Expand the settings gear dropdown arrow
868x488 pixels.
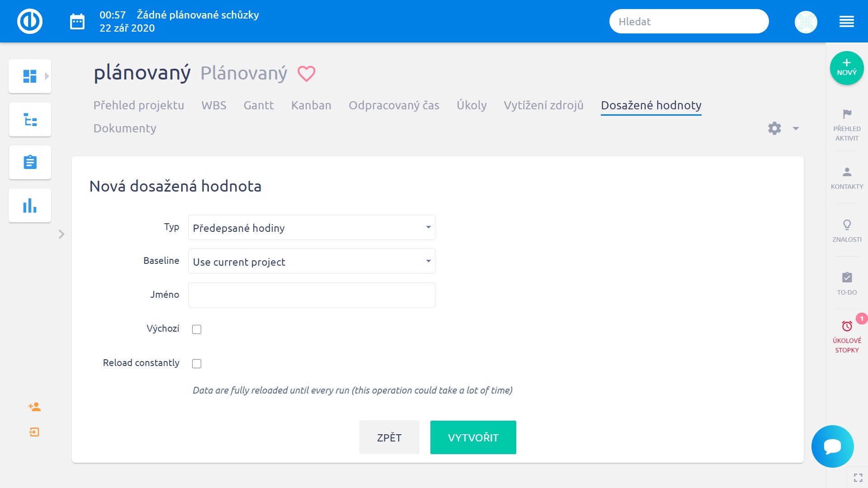[796, 129]
